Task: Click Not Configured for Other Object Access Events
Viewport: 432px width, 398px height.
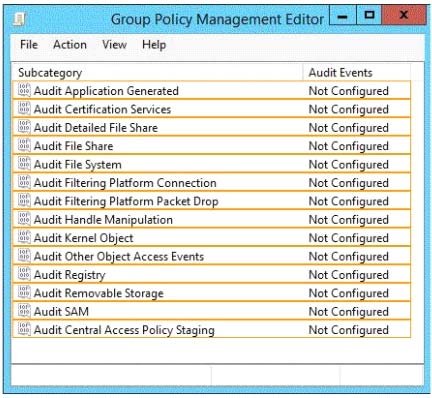Action: pos(349,257)
